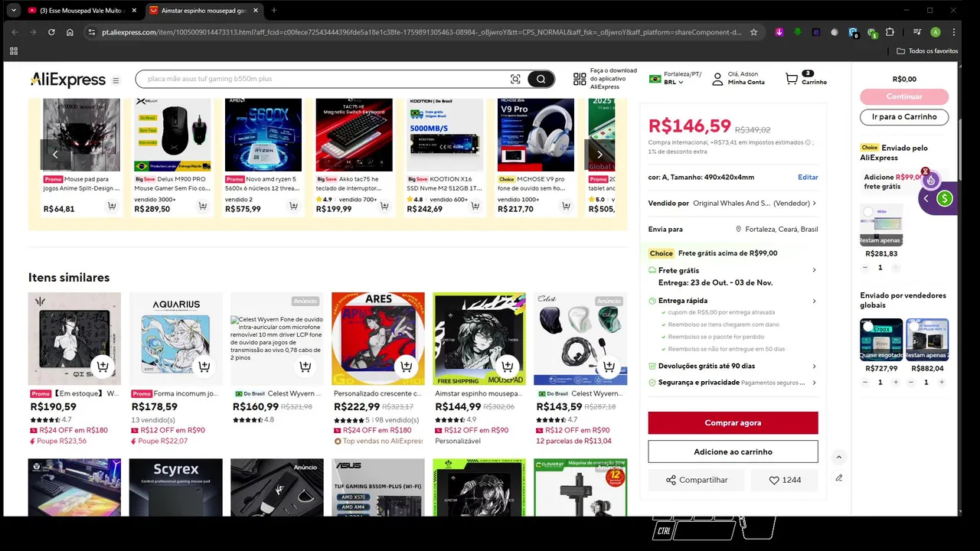Open AliExpress categories hamburger menu
The width and height of the screenshot is (980, 551).
[116, 80]
